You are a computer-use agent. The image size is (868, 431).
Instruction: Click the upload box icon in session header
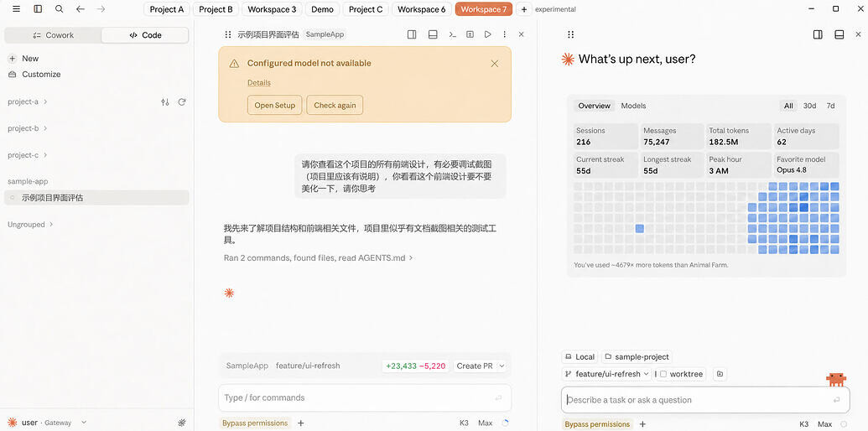[x=470, y=34]
